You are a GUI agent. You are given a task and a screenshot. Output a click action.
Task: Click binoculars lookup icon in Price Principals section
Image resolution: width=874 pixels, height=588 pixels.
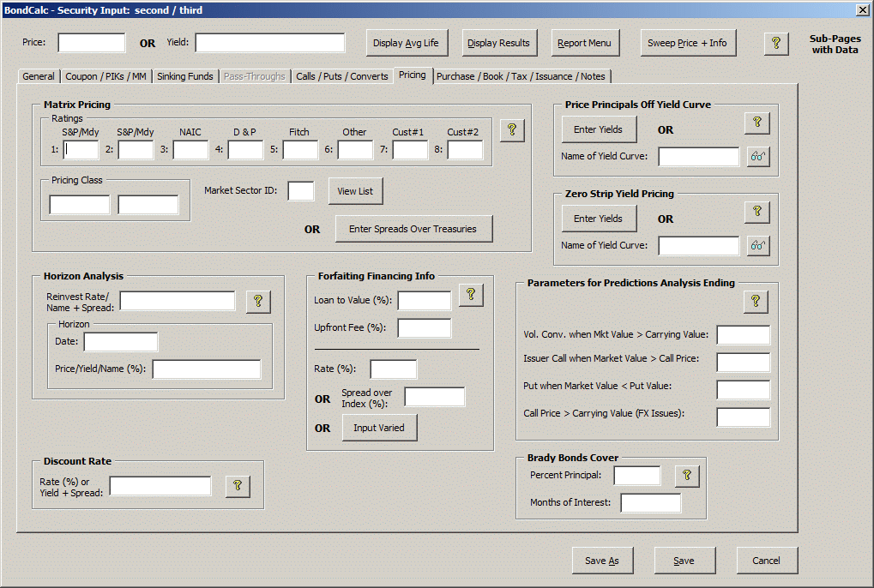[757, 157]
